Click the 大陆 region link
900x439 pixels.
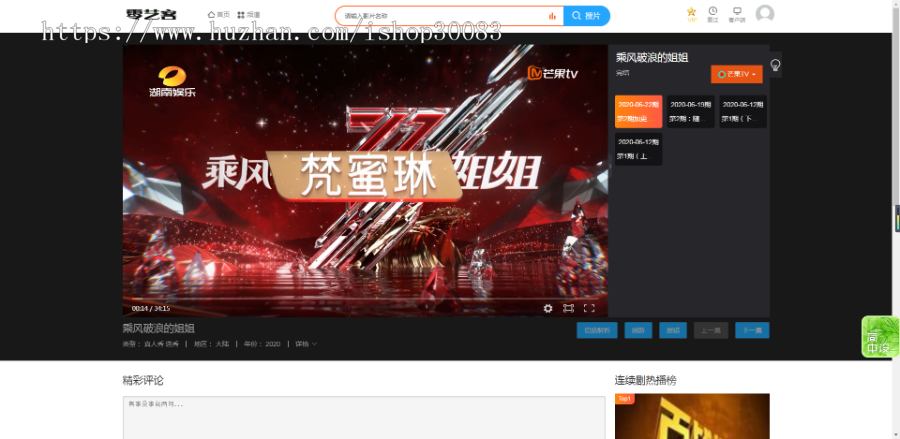[222, 344]
